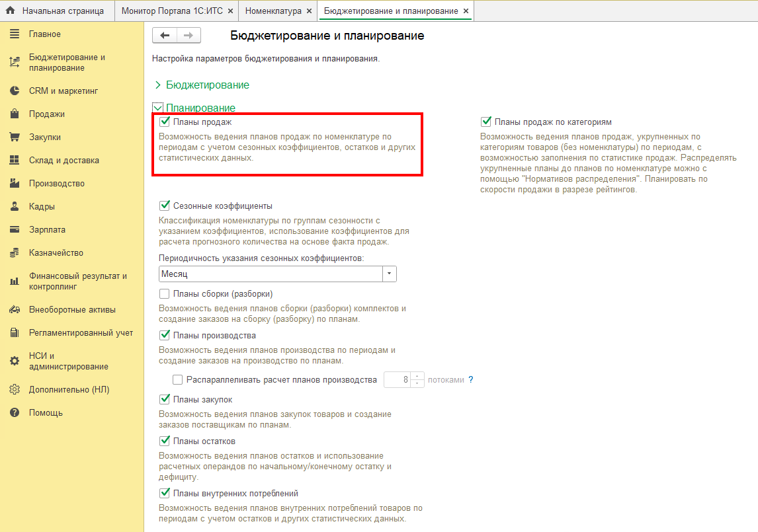Click the Склад и доставка grid icon
The width and height of the screenshot is (758, 532).
pos(15,160)
